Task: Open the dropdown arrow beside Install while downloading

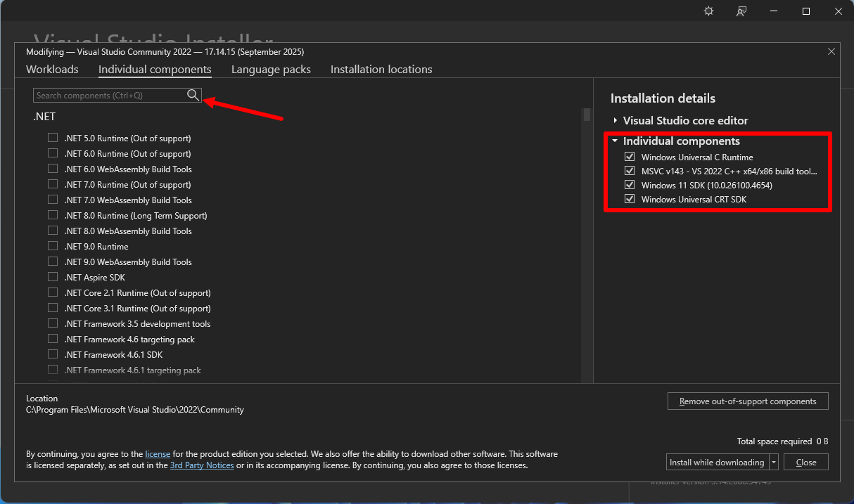Action: tap(774, 463)
